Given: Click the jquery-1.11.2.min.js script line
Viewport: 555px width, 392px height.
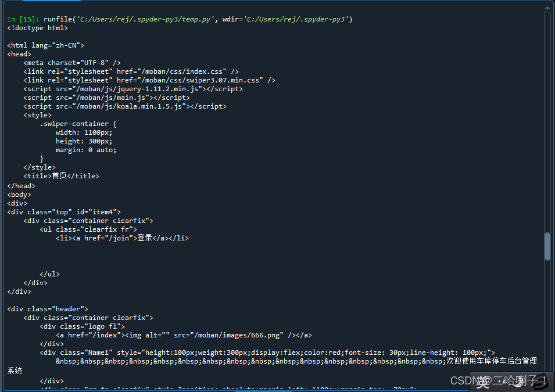Looking at the screenshot, I should (x=133, y=89).
